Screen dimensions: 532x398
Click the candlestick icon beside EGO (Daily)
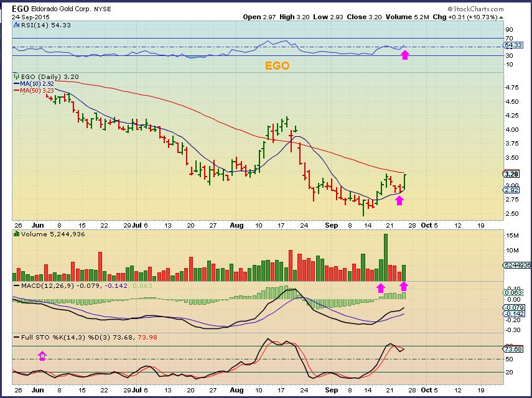click(x=16, y=76)
